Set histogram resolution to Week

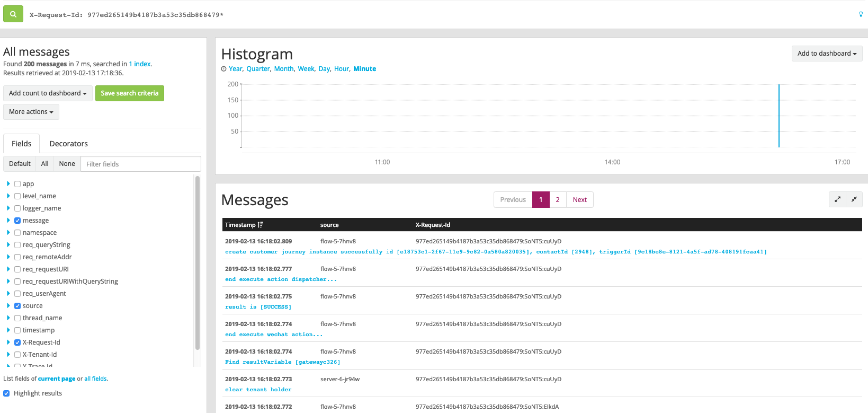tap(306, 69)
